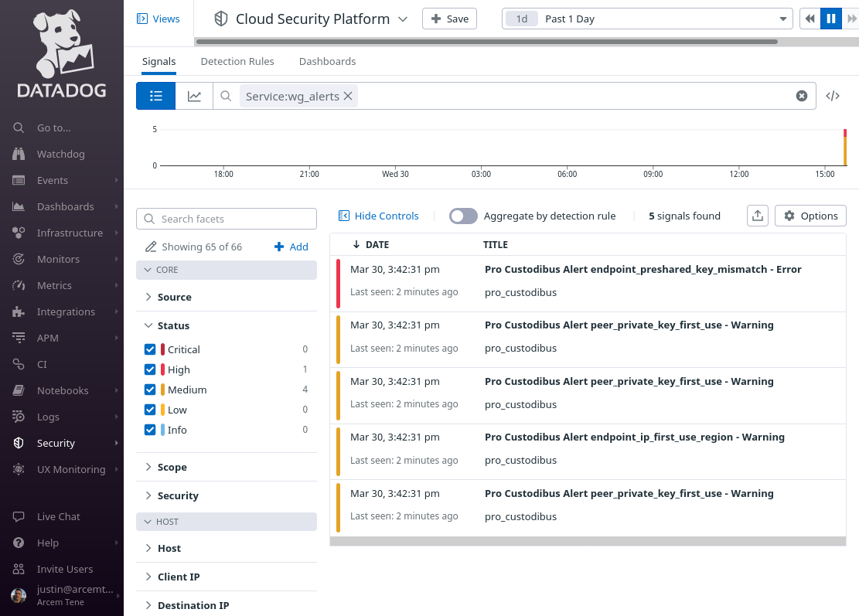Open the Options menu
Image resolution: width=859 pixels, height=616 pixels.
pos(810,216)
